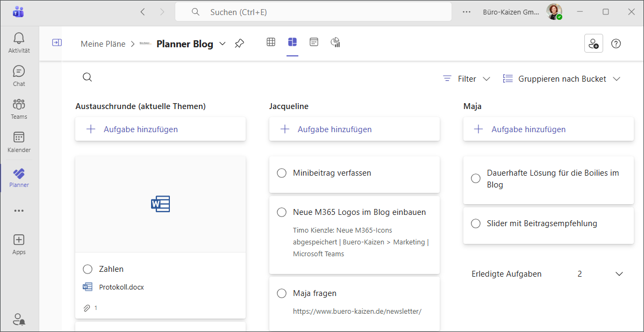The image size is (644, 332).
Task: Open the 'Meine Pläne' breadcrumb link
Action: click(x=103, y=44)
